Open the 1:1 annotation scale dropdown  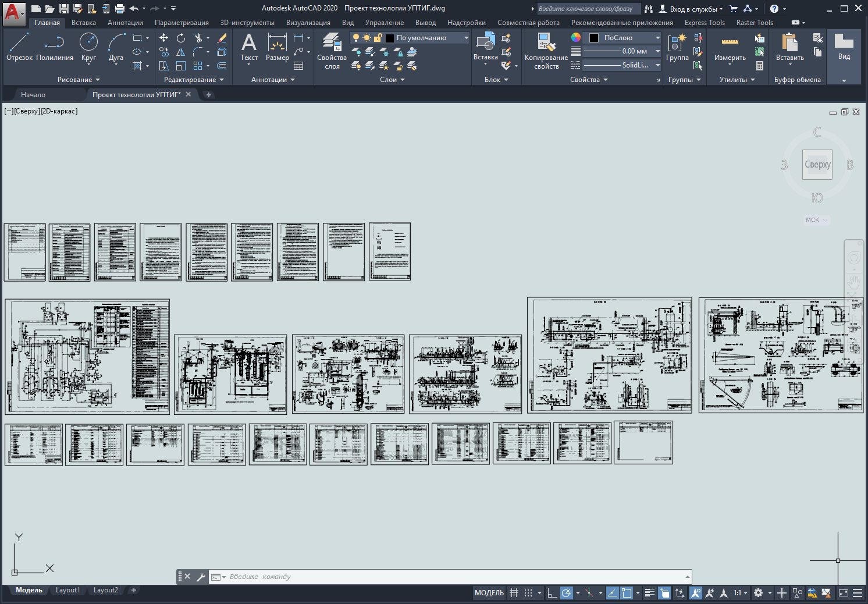coord(740,593)
